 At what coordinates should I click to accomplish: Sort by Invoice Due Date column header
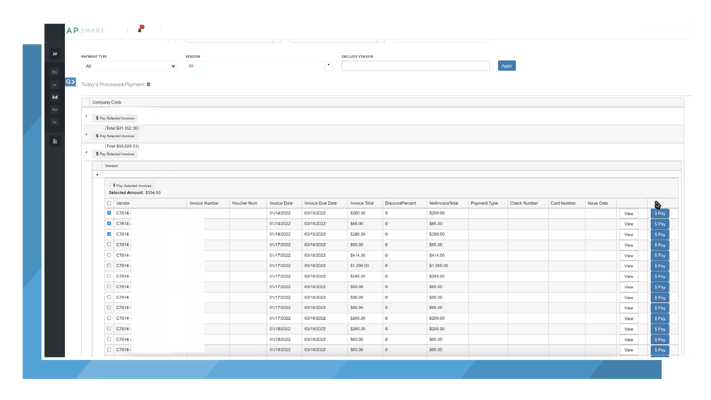pos(321,203)
